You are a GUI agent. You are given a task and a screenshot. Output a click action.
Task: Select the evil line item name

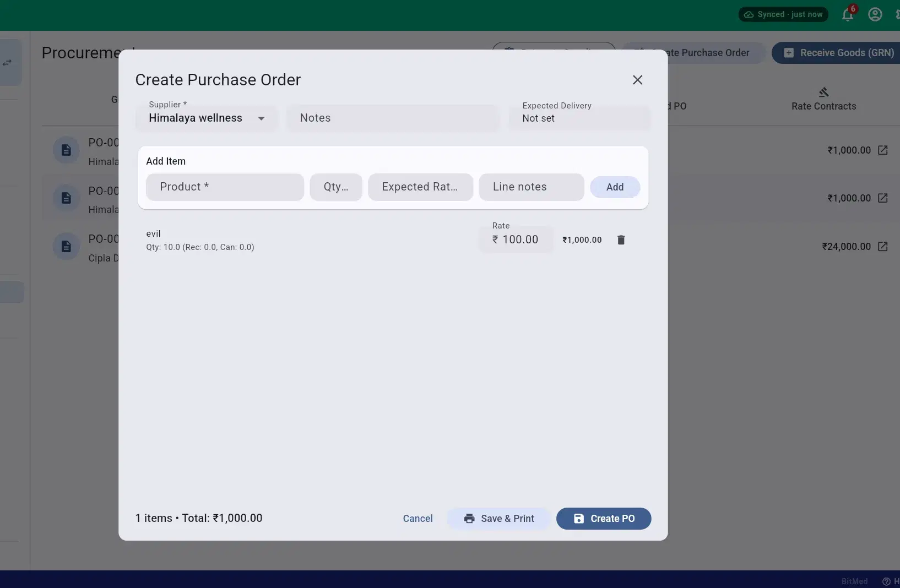153,233
